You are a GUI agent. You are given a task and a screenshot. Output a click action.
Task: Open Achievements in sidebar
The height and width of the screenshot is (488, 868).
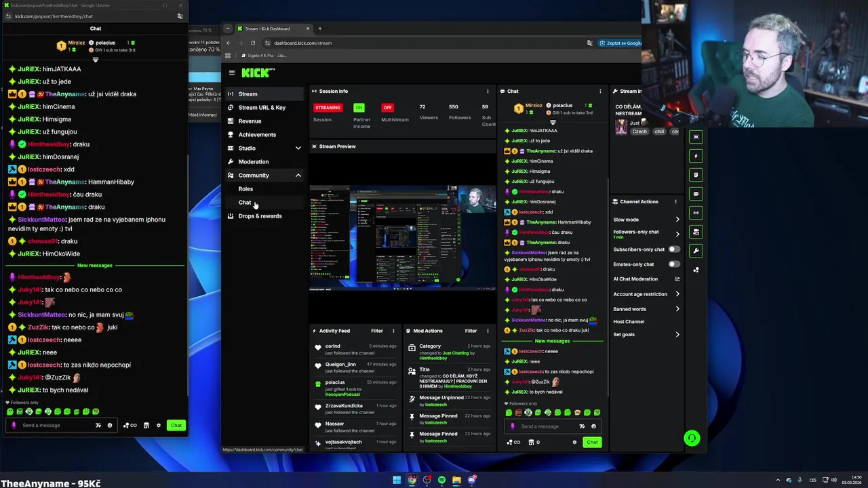pyautogui.click(x=264, y=134)
